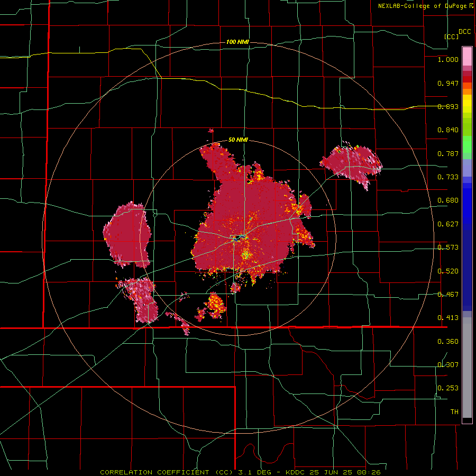Click the echo to the northeast between the rings
476x476 pixels.
tap(351, 166)
